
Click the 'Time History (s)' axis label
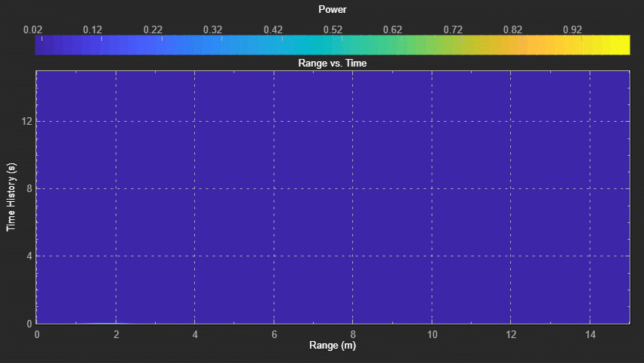(11, 197)
